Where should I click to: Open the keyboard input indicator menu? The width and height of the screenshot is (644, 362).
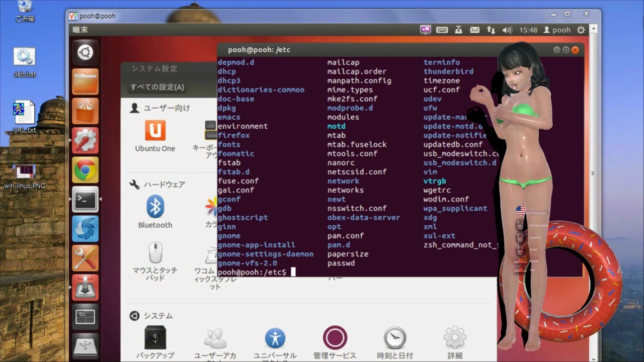coord(442,30)
